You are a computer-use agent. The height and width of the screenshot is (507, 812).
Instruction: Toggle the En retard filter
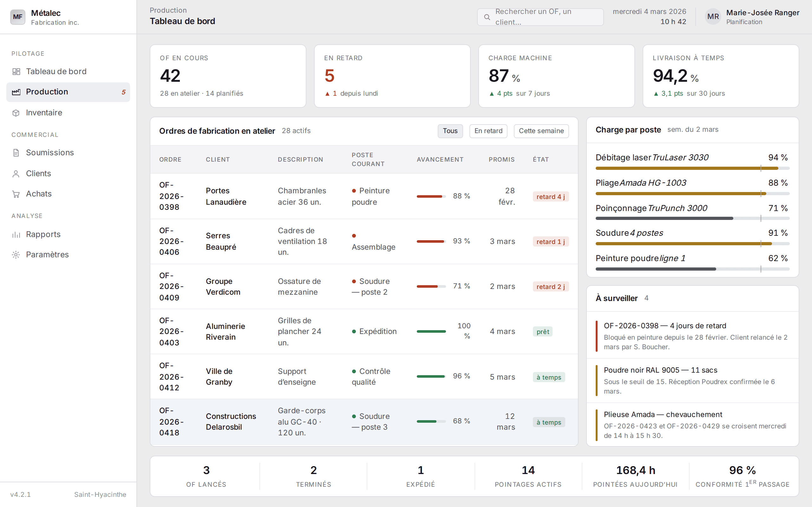click(x=488, y=131)
